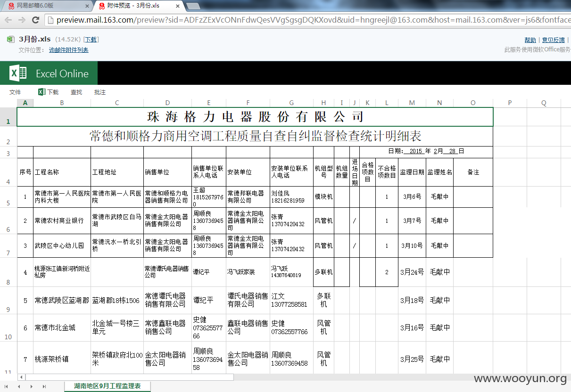Image resolution: width=571 pixels, height=392 pixels.
Task: Click the 备注 header cell
Action: click(473, 172)
